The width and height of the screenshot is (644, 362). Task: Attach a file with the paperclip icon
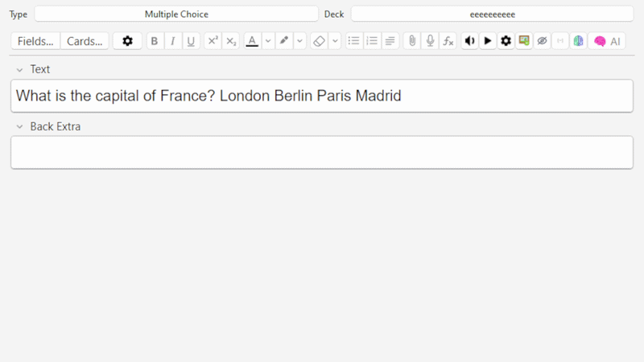point(412,41)
